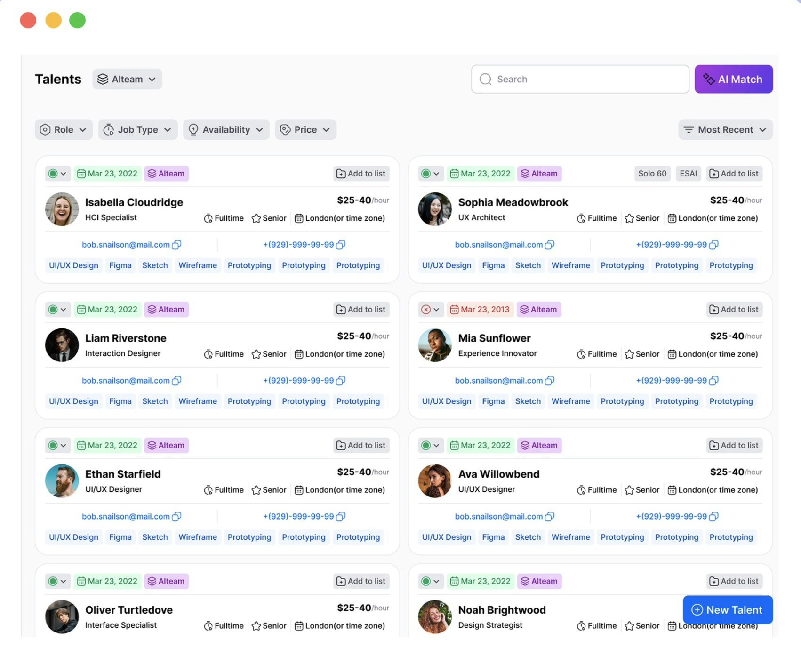Click the Senior star icon on Ava Willowbend's card
Image resolution: width=801 pixels, height=672 pixels.
click(x=629, y=489)
